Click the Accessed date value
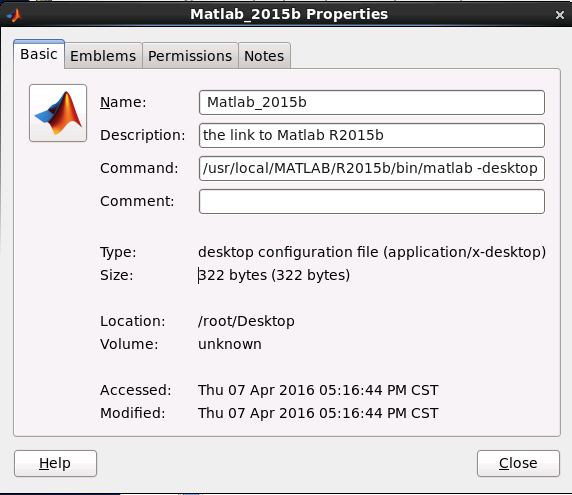 click(x=318, y=390)
